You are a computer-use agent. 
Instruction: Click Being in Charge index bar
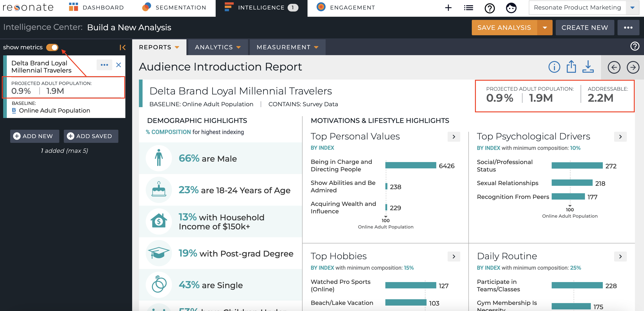410,165
